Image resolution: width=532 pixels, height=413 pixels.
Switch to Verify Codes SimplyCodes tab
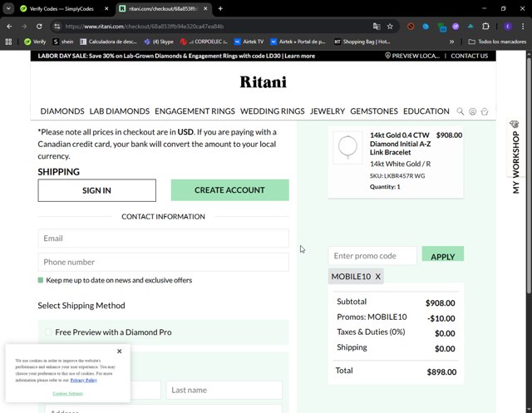[x=62, y=9]
